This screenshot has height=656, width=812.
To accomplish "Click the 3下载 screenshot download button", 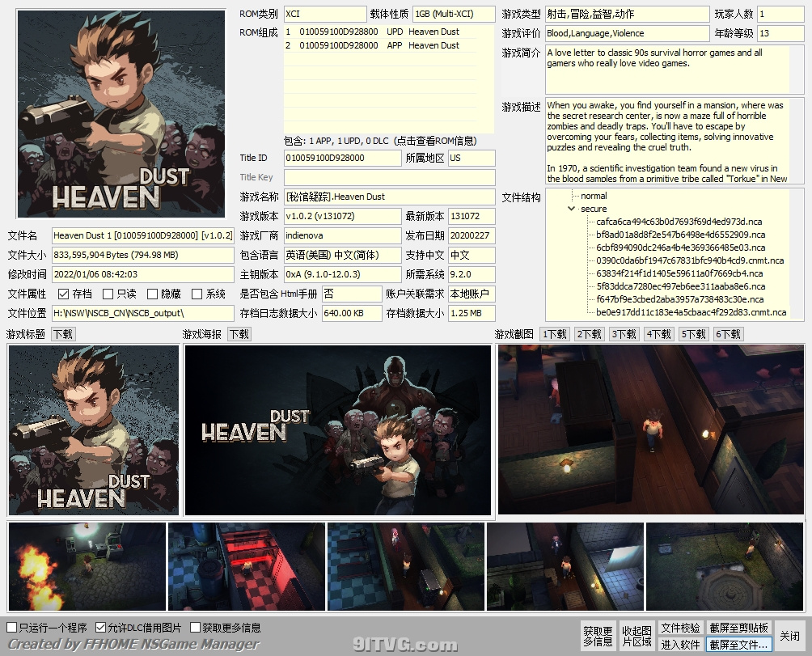I will pos(624,334).
